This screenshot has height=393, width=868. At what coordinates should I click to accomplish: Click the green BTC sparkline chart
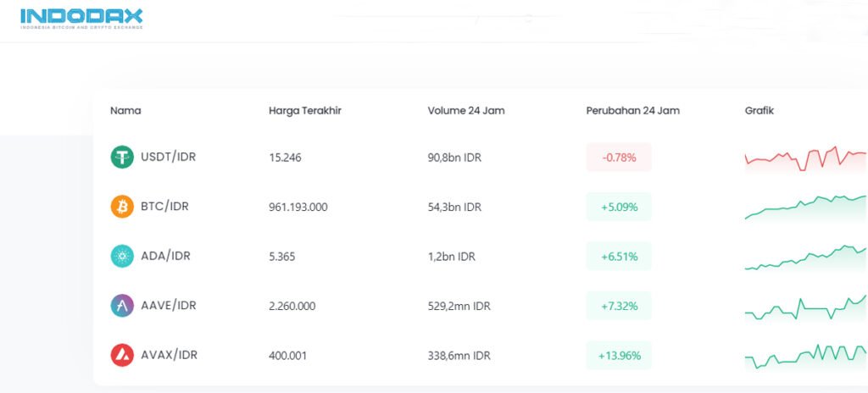(x=806, y=207)
